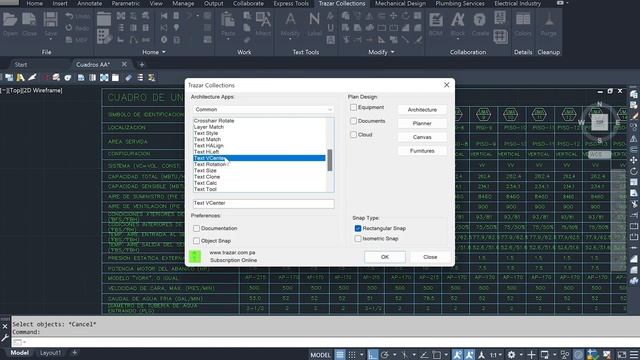Expand the Home panel dropdown arrow
Viewport: 640px width, 360px height.
coord(164,52)
